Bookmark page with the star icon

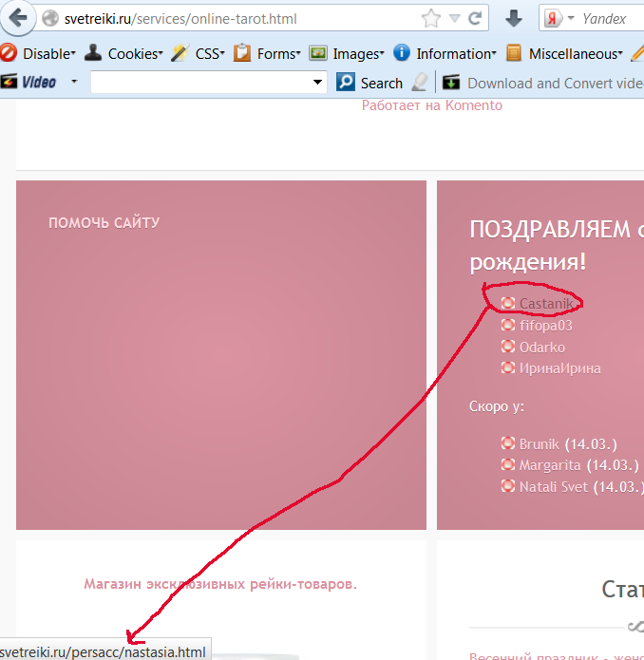point(431,19)
